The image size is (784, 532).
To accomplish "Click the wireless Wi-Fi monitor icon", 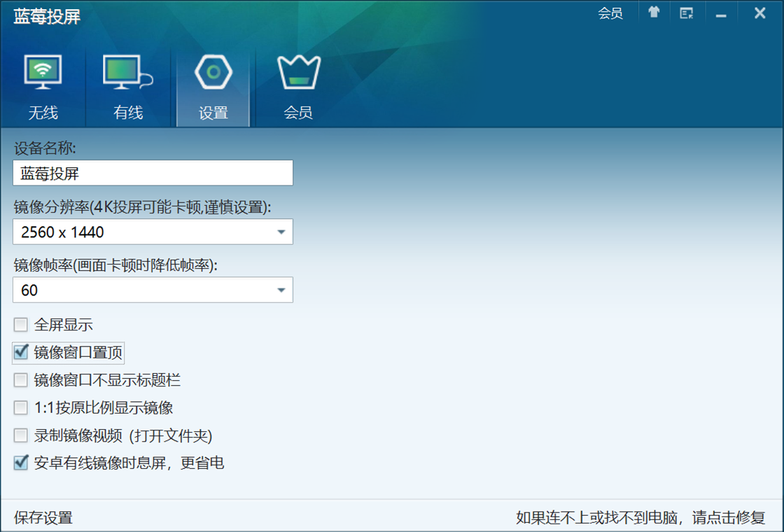I will [x=43, y=72].
